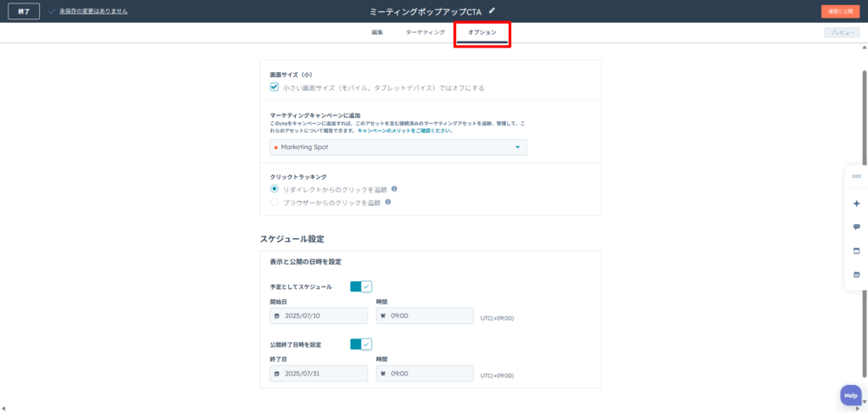Click the プレビュー button
The image size is (868, 412).
[x=842, y=33]
